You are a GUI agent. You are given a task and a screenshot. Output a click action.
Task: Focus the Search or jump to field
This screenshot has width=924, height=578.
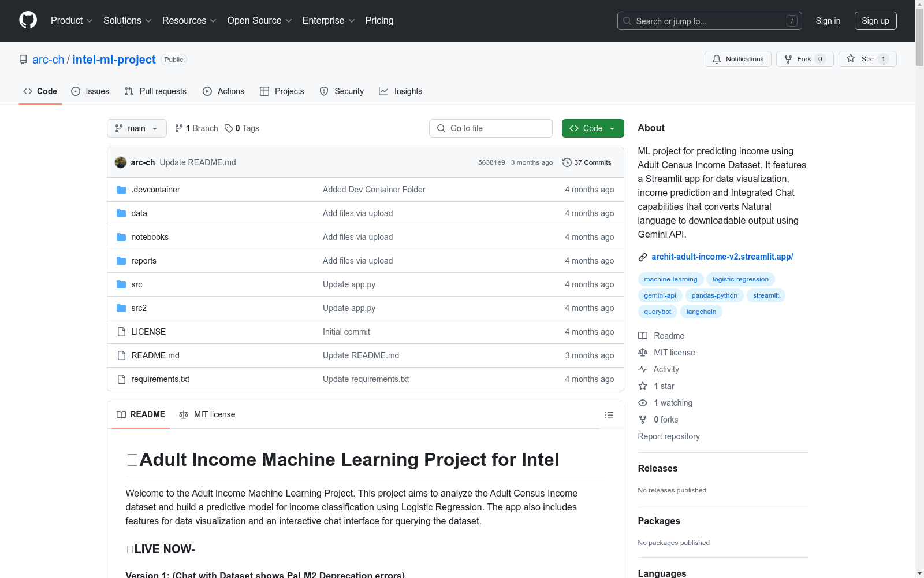click(710, 21)
